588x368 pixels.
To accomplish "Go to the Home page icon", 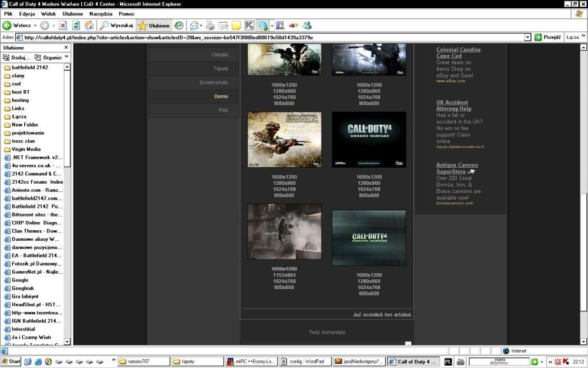I will (89, 25).
